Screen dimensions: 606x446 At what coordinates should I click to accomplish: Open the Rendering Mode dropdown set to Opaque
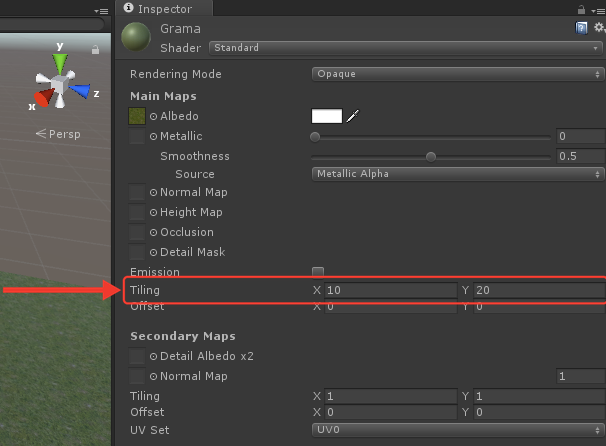coord(458,74)
